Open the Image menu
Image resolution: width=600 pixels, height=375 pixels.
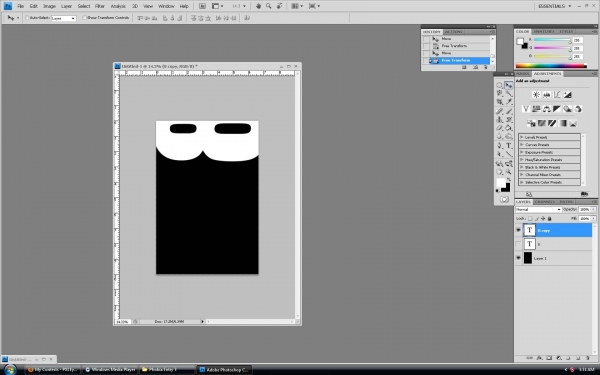pos(49,6)
